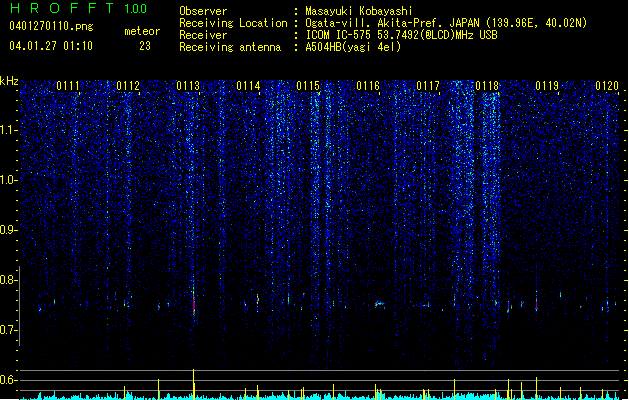
Task: Click the 0113 time marker
Action: (188, 85)
